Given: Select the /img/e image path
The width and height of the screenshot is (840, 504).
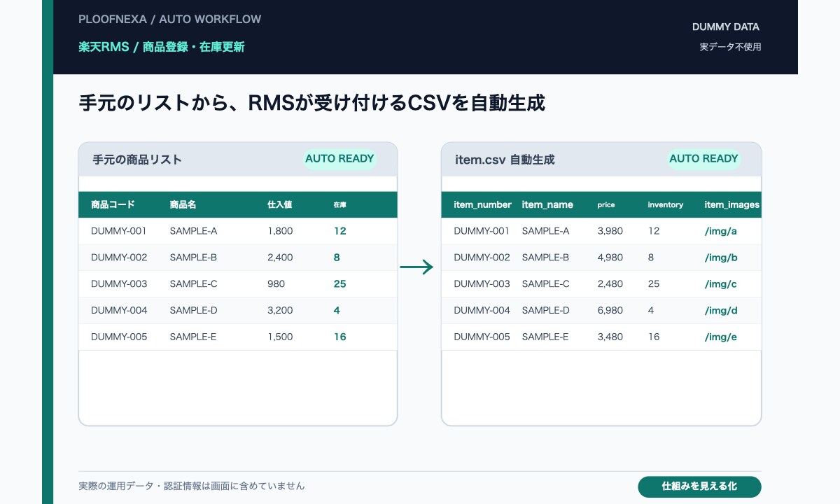Looking at the screenshot, I should [721, 337].
